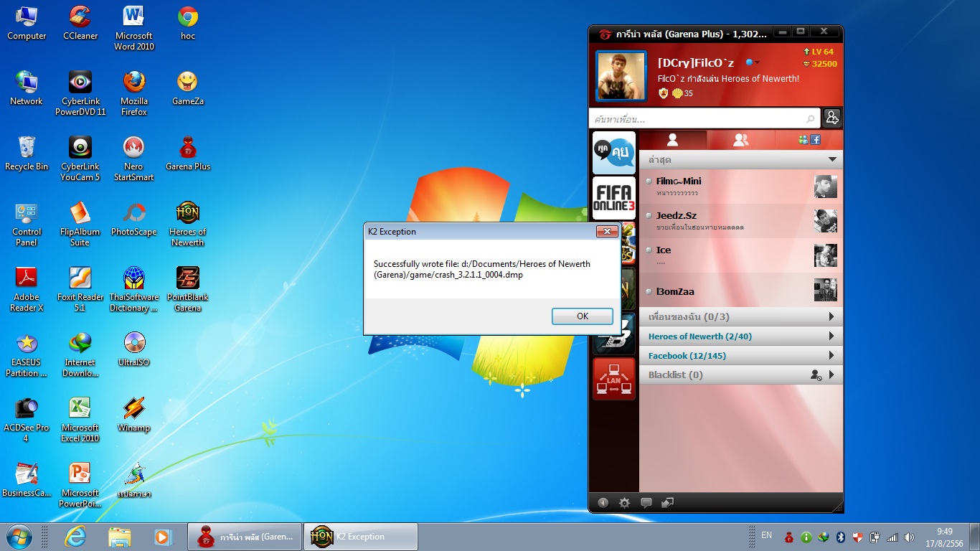Select the ACDSee Pro 4 desktop icon
Image resolution: width=980 pixels, height=551 pixels.
click(x=27, y=420)
